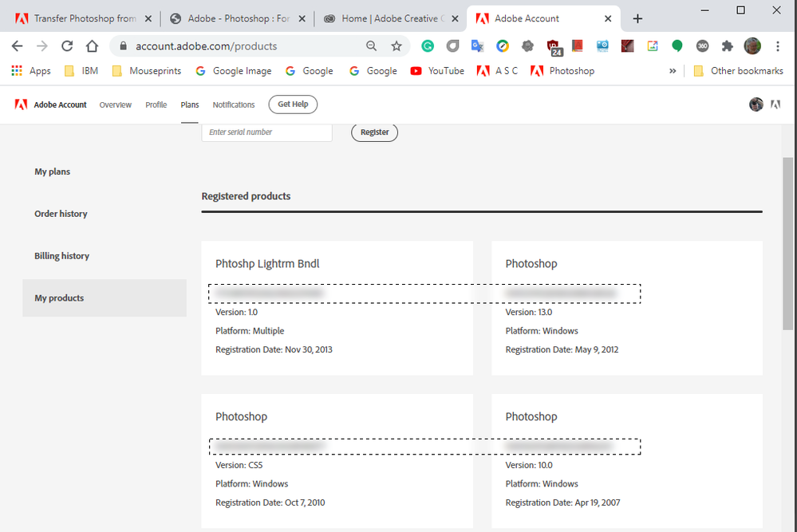Click the Get Help button
Image resolution: width=797 pixels, height=532 pixels.
[293, 104]
